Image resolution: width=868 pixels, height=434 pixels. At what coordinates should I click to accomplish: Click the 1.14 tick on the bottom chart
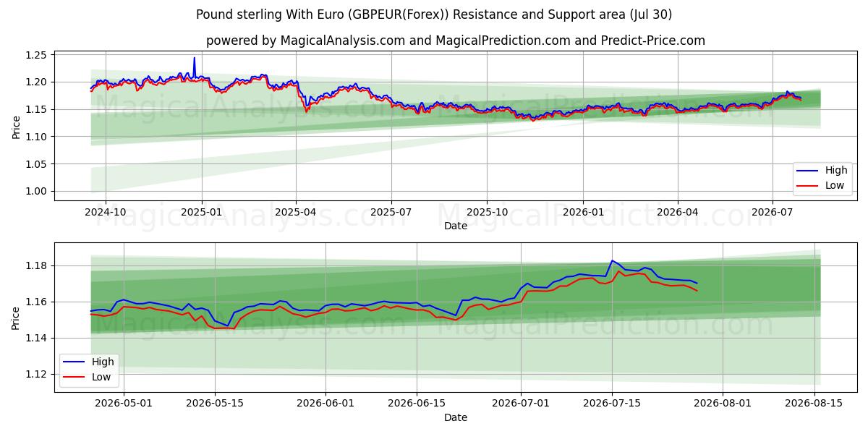[36, 338]
